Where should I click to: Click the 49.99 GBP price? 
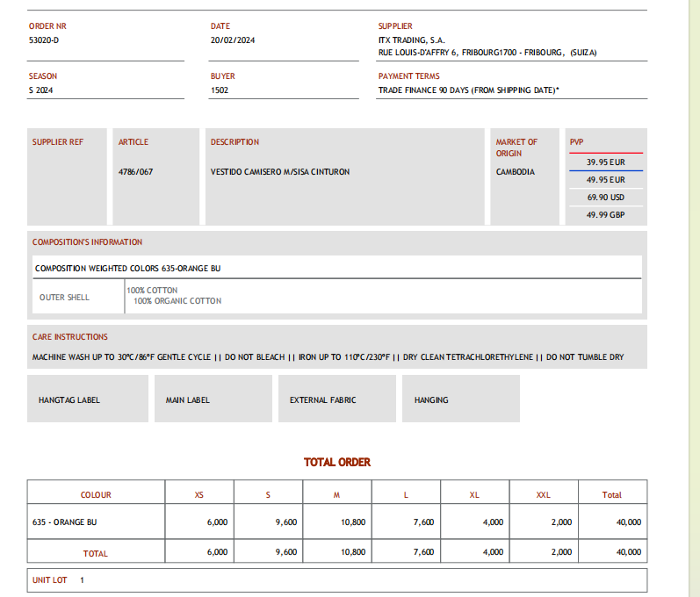(605, 215)
